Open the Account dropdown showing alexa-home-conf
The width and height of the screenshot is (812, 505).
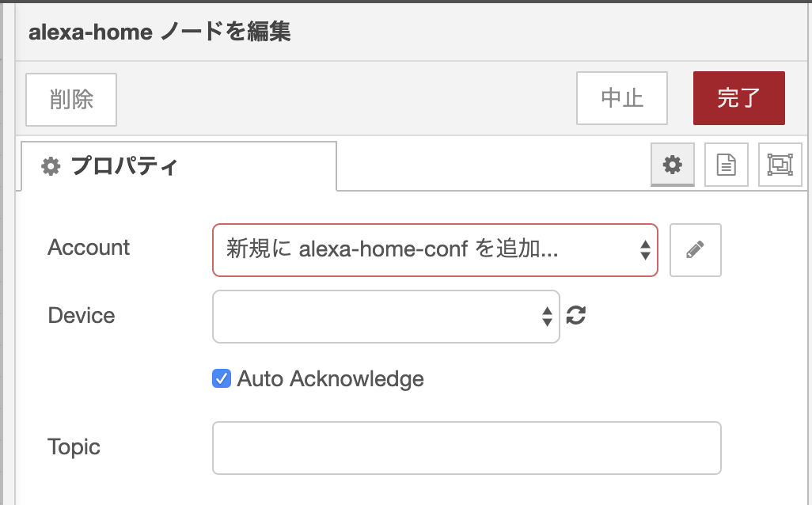coord(427,250)
